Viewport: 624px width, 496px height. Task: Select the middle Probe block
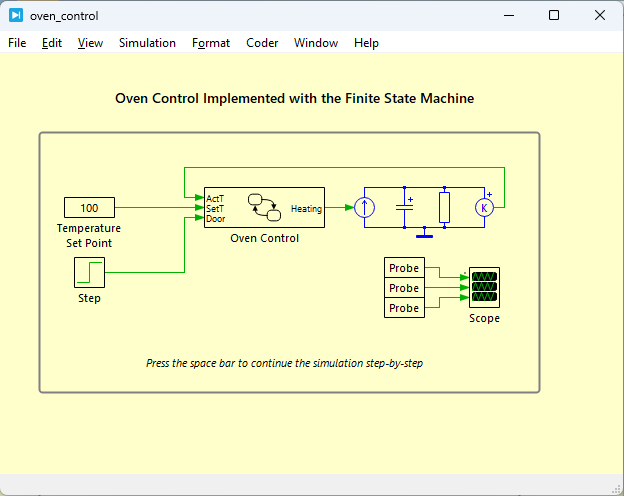[404, 287]
